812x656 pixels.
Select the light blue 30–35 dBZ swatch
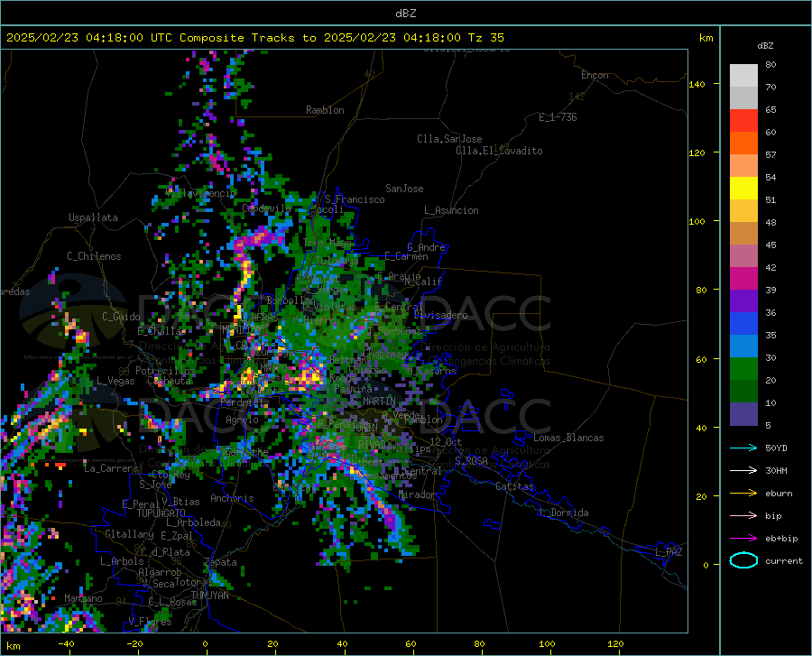coord(743,346)
